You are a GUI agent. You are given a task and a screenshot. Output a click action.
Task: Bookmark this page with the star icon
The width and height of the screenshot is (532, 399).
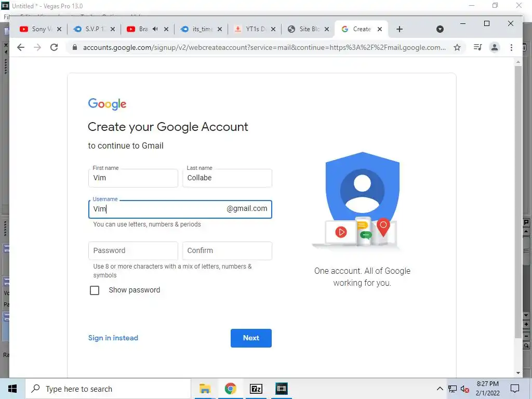pyautogui.click(x=457, y=47)
